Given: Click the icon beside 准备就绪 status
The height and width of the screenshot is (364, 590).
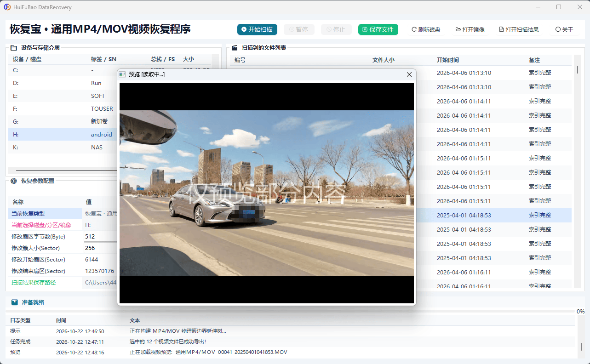Looking at the screenshot, I should (x=15, y=302).
